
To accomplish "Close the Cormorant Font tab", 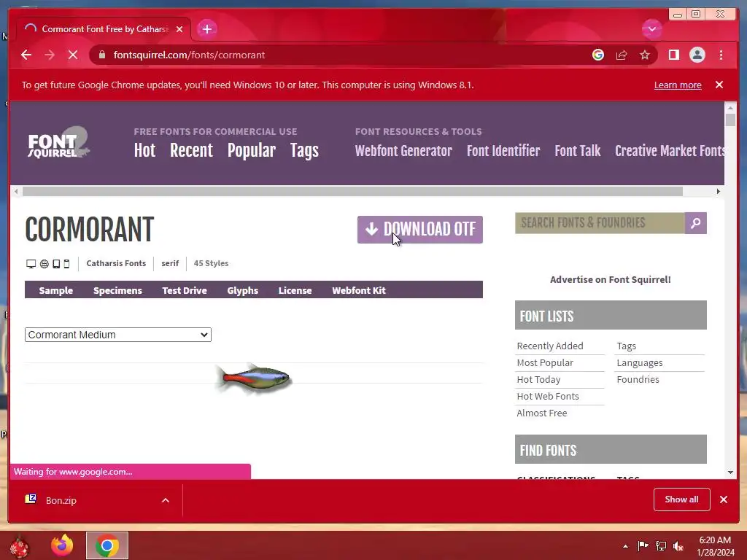I will [179, 29].
